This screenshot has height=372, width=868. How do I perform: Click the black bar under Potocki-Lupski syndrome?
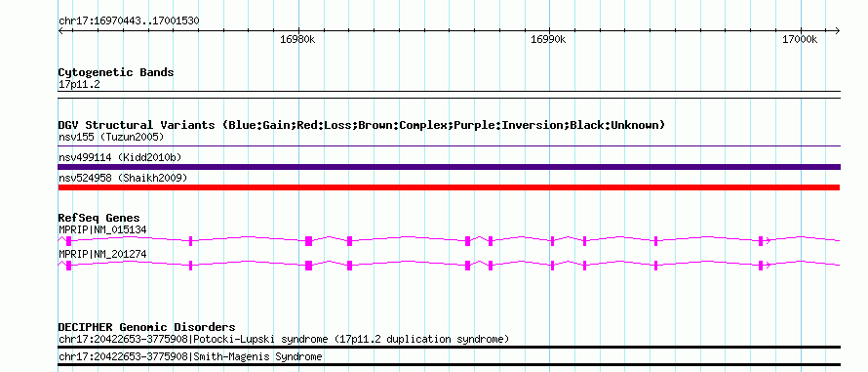[x=449, y=347]
